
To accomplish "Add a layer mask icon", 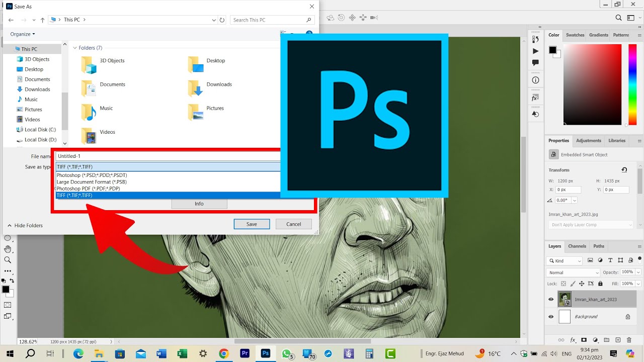I will point(584,340).
